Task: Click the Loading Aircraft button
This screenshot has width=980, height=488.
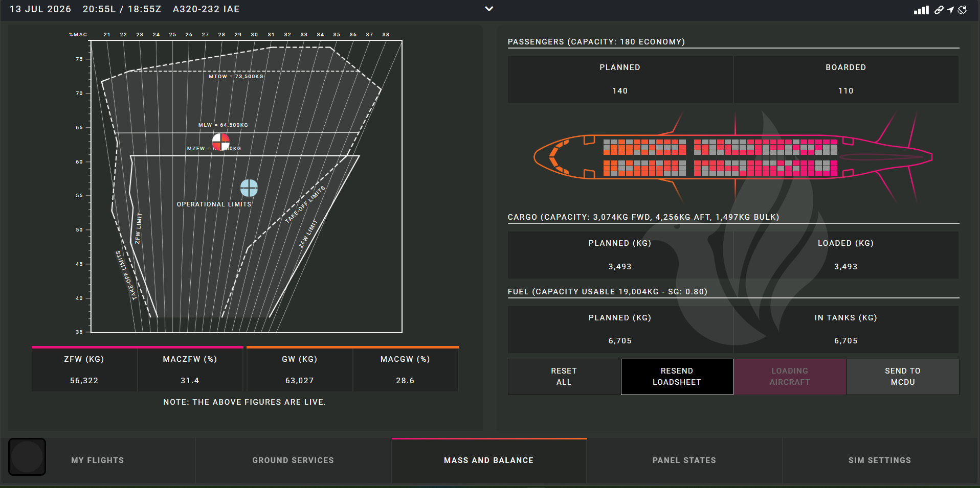Action: [790, 377]
